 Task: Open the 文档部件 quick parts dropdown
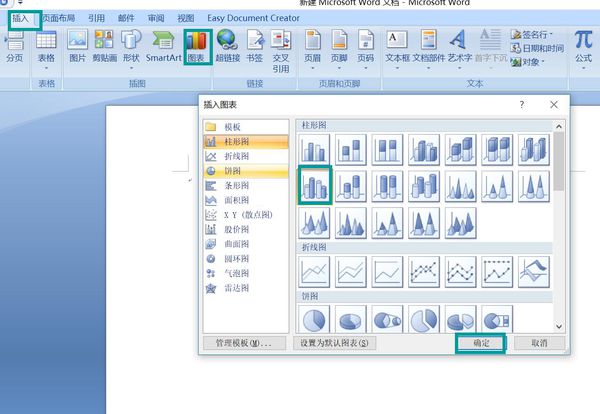pyautogui.click(x=429, y=50)
